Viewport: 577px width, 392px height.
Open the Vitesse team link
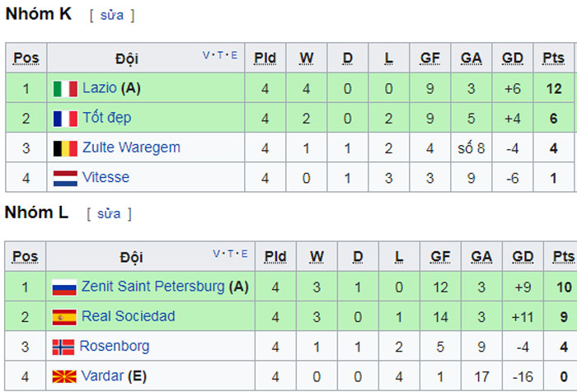point(106,177)
